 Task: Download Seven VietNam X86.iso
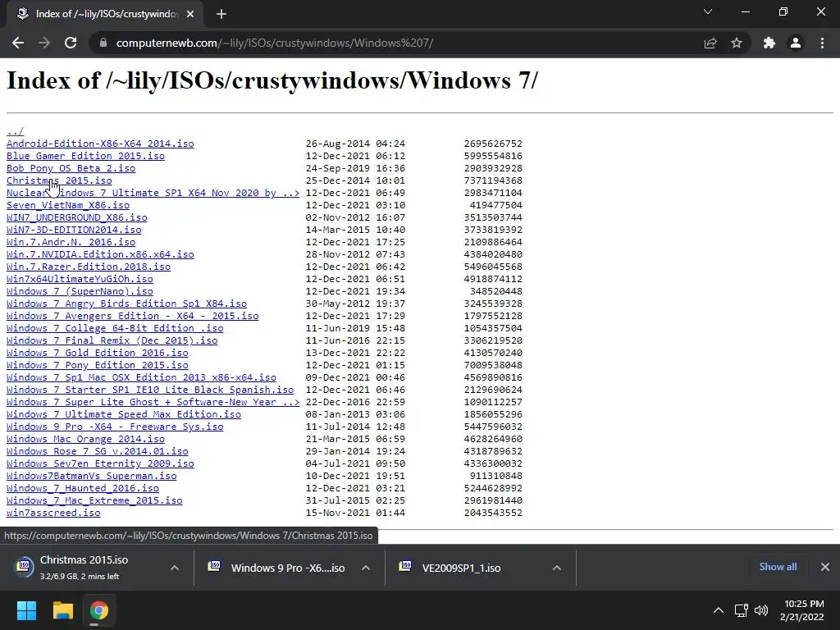[x=68, y=205]
